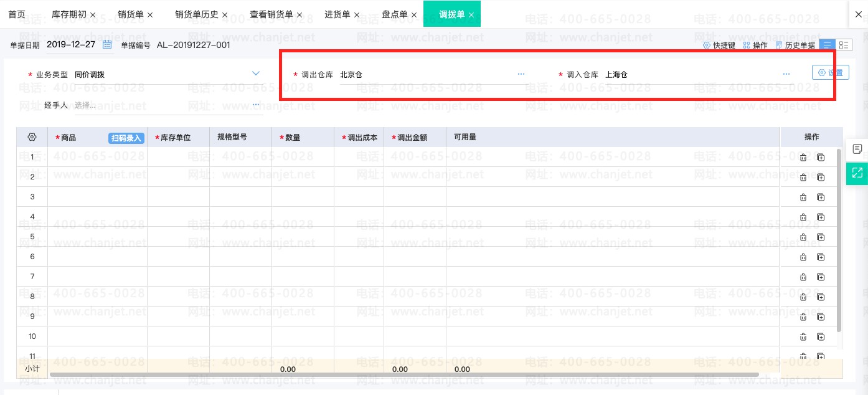The image size is (868, 395).
Task: Open 历史单据 history documents
Action: (x=795, y=45)
